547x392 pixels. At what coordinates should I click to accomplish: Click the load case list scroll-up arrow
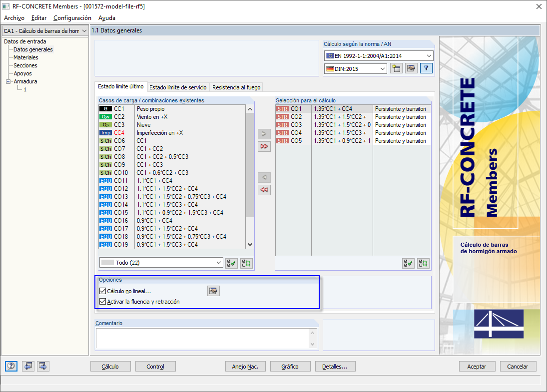[x=250, y=109]
